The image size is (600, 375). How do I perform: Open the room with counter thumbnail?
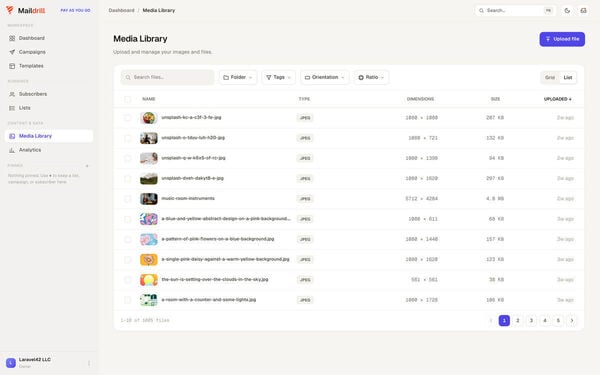click(149, 300)
